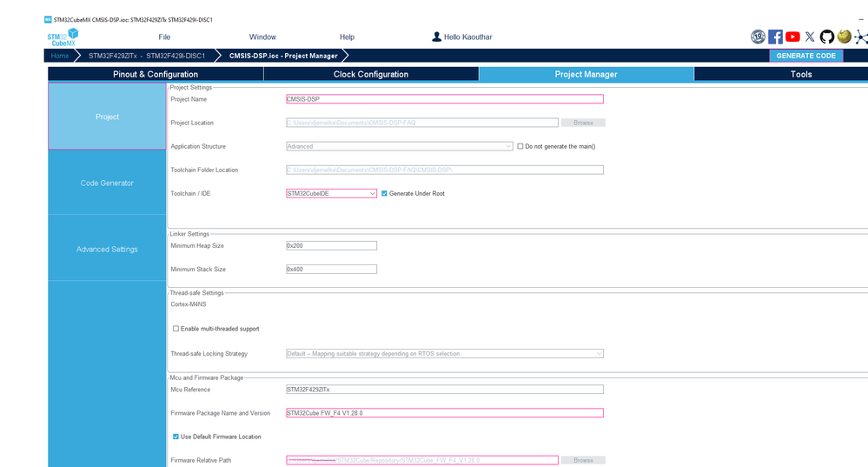868x467 pixels.
Task: Open Thread-safe Locking Strategy dropdown
Action: [445, 353]
